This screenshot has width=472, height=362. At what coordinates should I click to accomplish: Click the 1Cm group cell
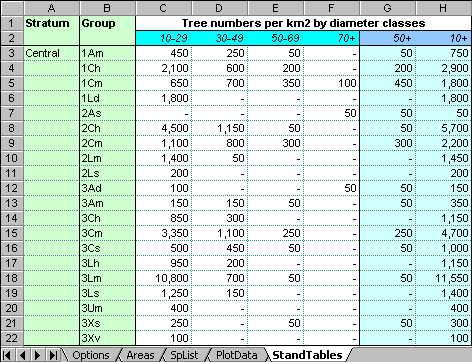107,83
